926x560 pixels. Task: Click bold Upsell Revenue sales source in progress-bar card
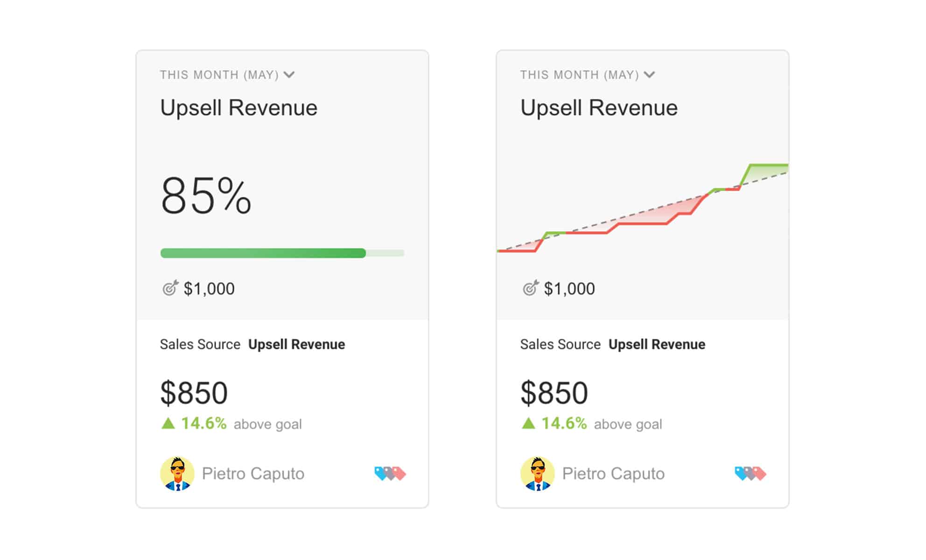(296, 344)
